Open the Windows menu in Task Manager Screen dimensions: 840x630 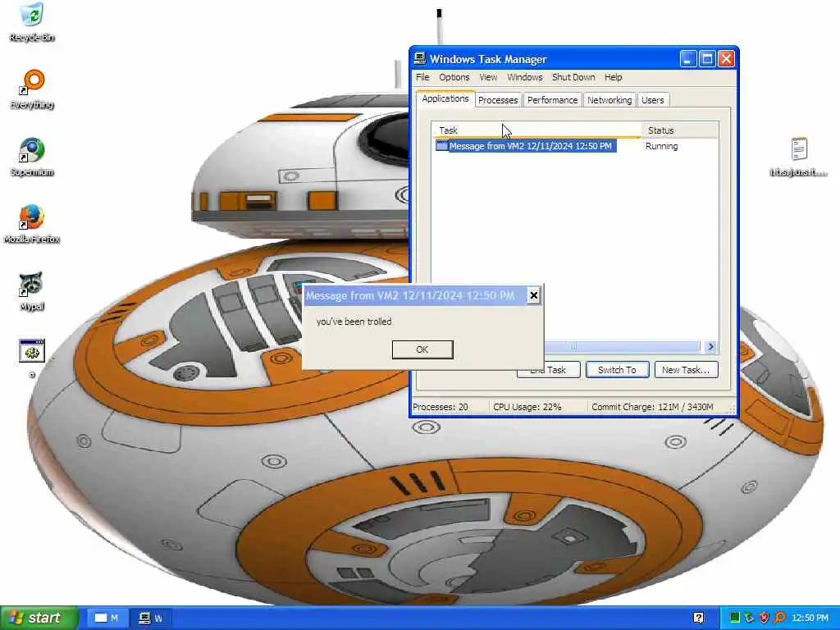click(x=525, y=77)
